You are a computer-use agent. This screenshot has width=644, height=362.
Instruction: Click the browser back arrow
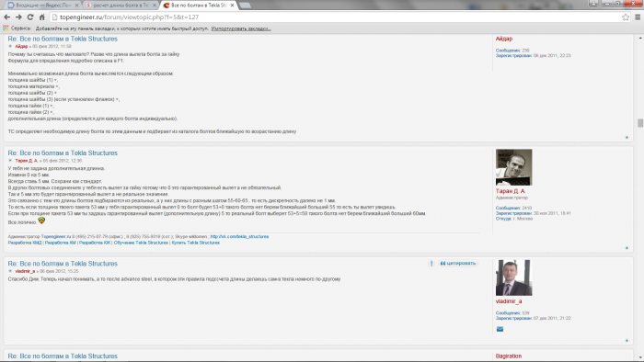click(x=7, y=17)
